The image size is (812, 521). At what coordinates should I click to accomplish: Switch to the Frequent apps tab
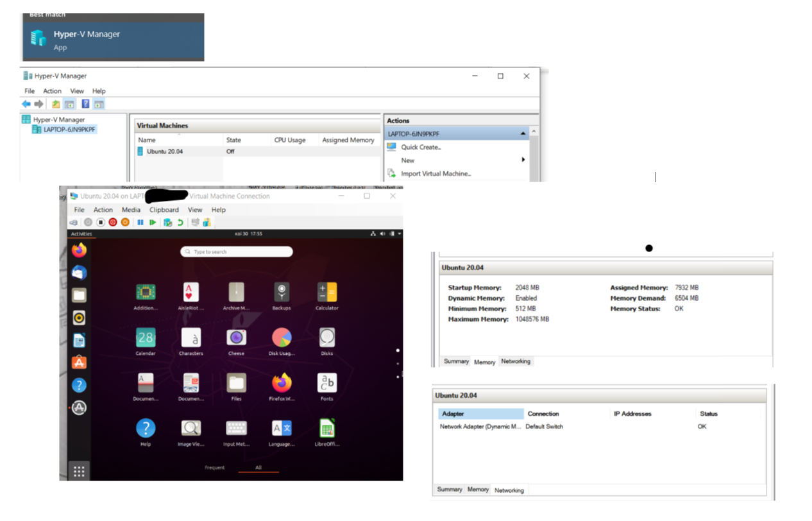click(214, 468)
